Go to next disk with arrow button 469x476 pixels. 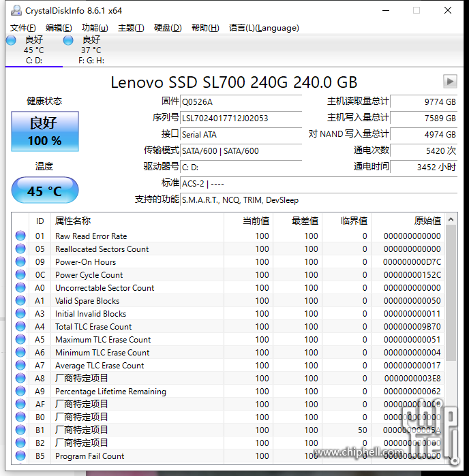450,81
